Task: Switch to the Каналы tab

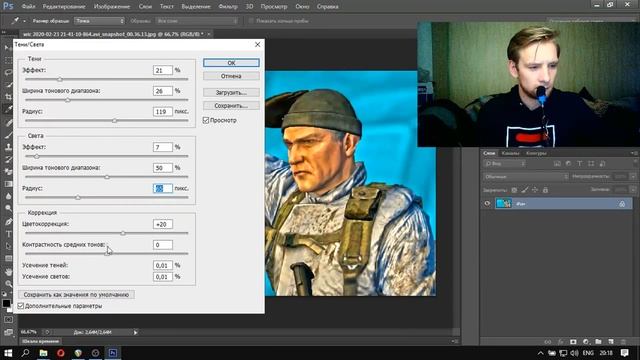Action: 511,153
